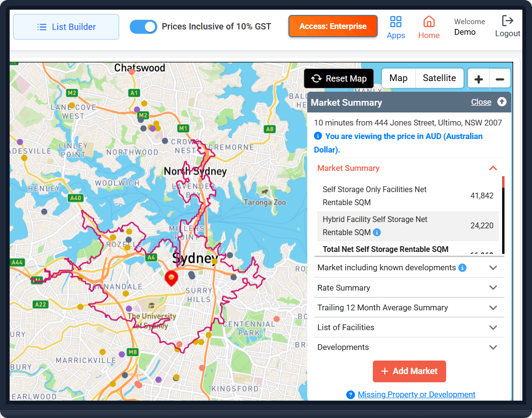This screenshot has height=418, width=532.
Task: Open the Missing Property or Development link
Action: tap(416, 394)
